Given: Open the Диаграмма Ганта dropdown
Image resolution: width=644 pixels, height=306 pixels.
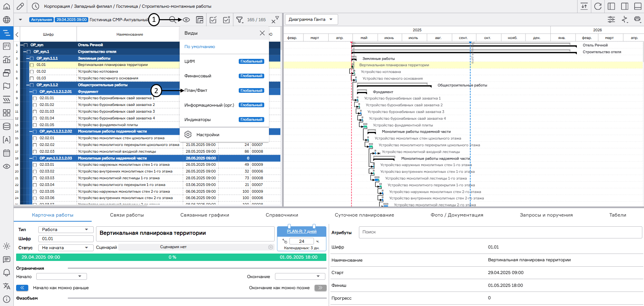Looking at the screenshot, I should (x=311, y=20).
